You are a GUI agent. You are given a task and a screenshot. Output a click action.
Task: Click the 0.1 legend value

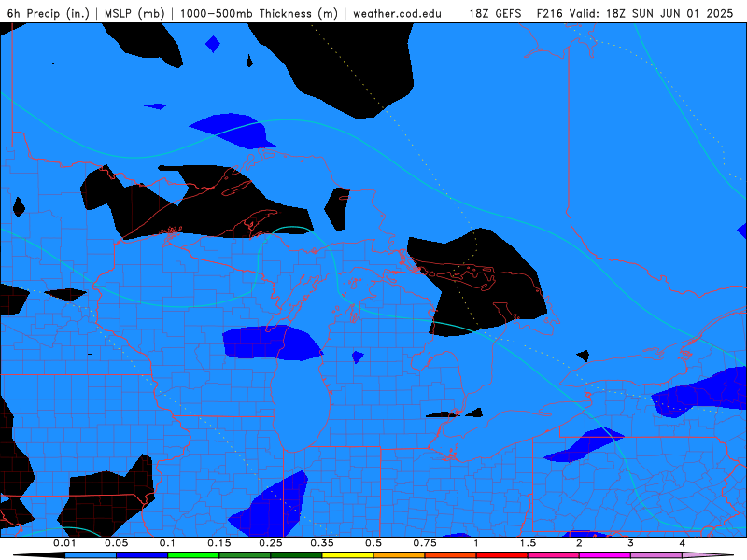coord(168,543)
